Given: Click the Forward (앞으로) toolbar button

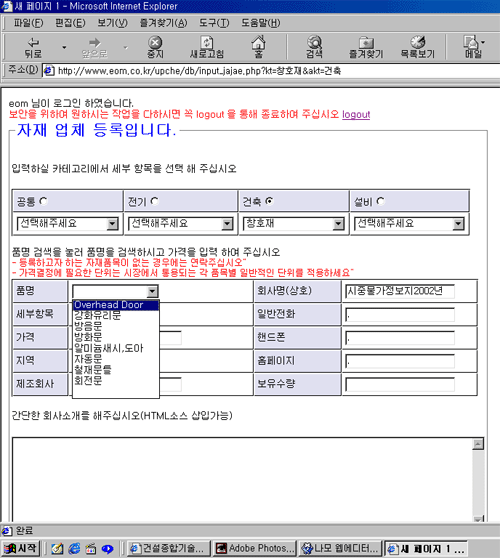Looking at the screenshot, I should tap(94, 48).
